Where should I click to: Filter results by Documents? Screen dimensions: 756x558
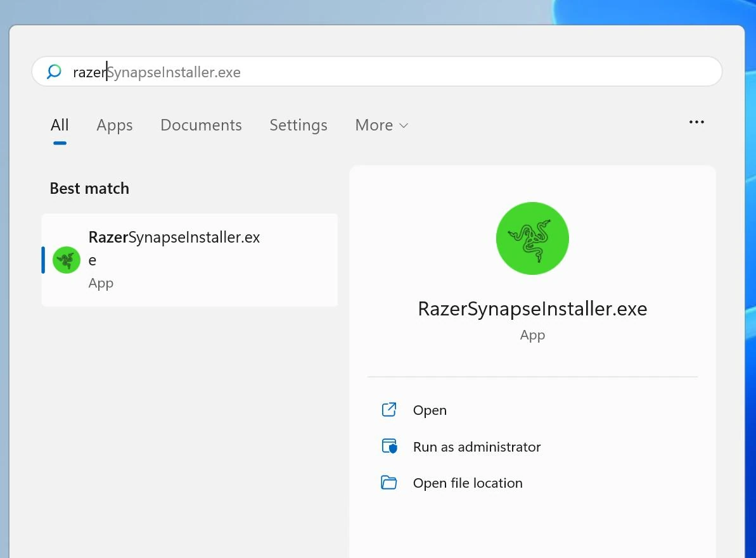[x=201, y=125]
